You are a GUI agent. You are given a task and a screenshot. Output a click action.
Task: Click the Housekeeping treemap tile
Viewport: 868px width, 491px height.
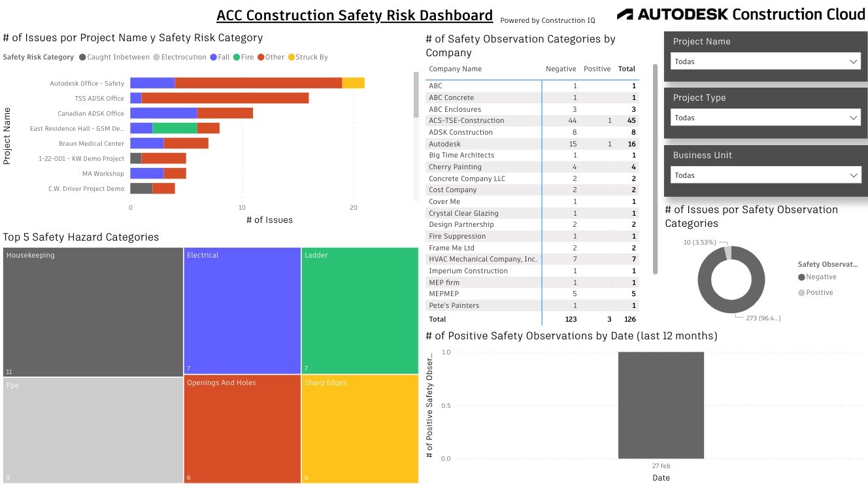pos(93,313)
